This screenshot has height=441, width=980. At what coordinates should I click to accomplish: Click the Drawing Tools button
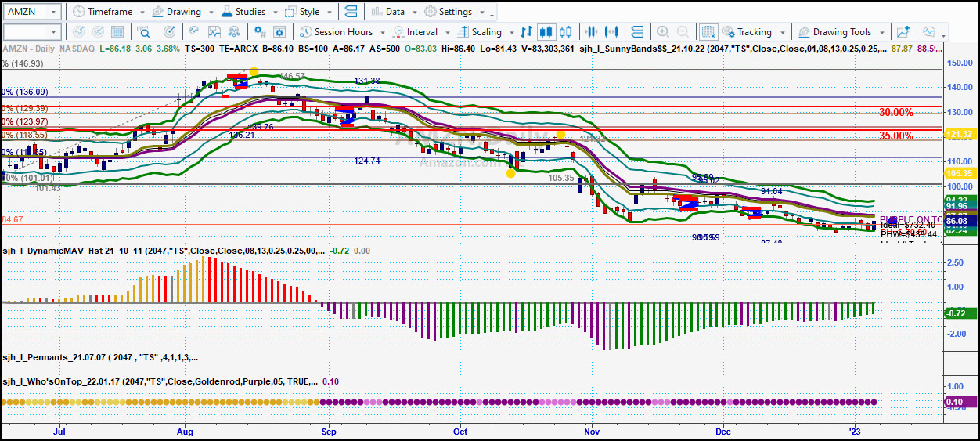834,32
